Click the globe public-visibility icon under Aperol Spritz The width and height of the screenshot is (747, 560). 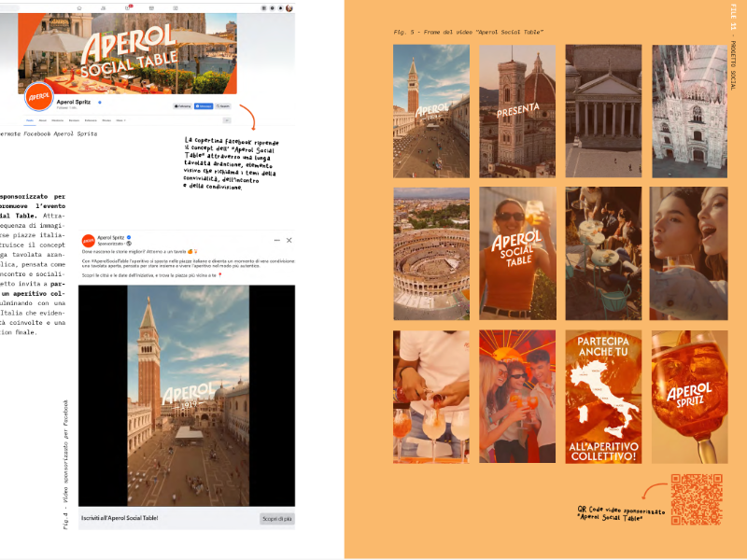[x=129, y=244]
